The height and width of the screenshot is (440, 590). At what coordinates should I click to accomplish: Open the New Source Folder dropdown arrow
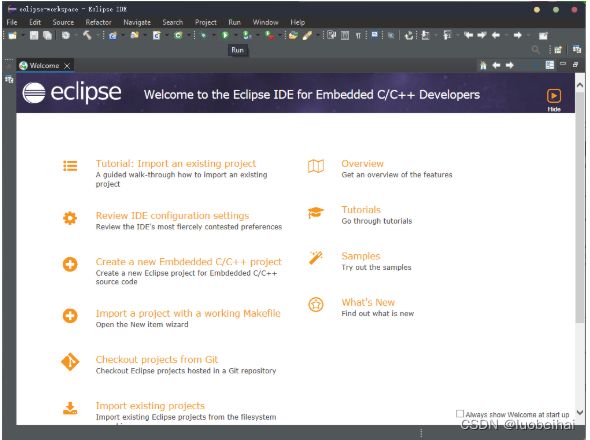(144, 36)
